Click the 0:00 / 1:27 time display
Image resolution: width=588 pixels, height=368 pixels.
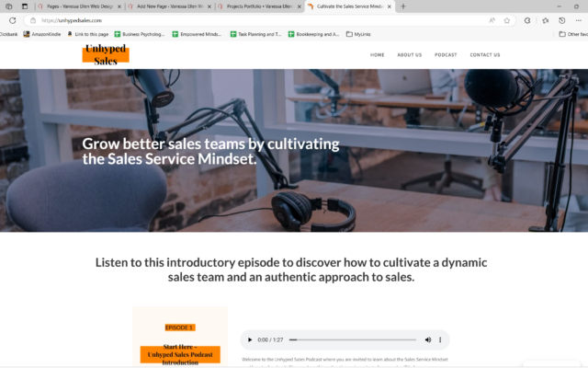click(x=270, y=339)
